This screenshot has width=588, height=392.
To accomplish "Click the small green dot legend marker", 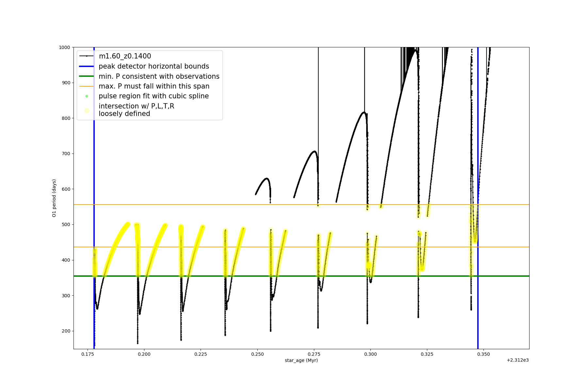I will (87, 96).
